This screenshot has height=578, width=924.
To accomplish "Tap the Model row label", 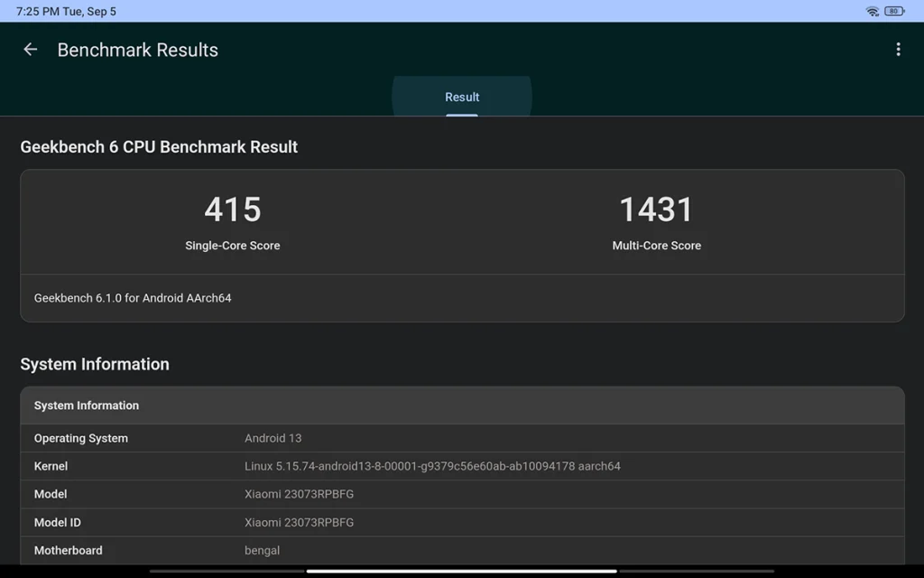I will tap(51, 494).
